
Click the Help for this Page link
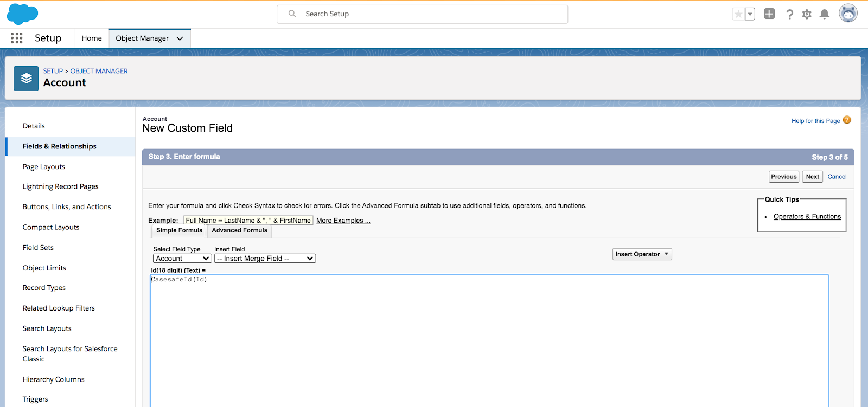[815, 121]
